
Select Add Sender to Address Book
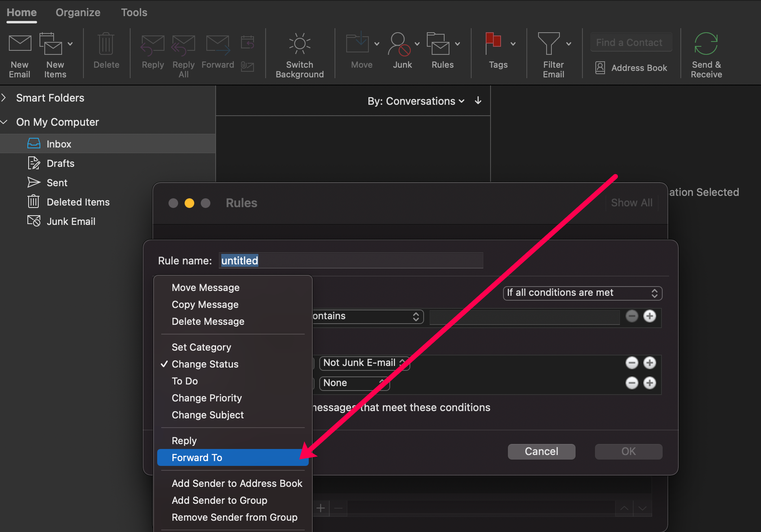tap(237, 483)
